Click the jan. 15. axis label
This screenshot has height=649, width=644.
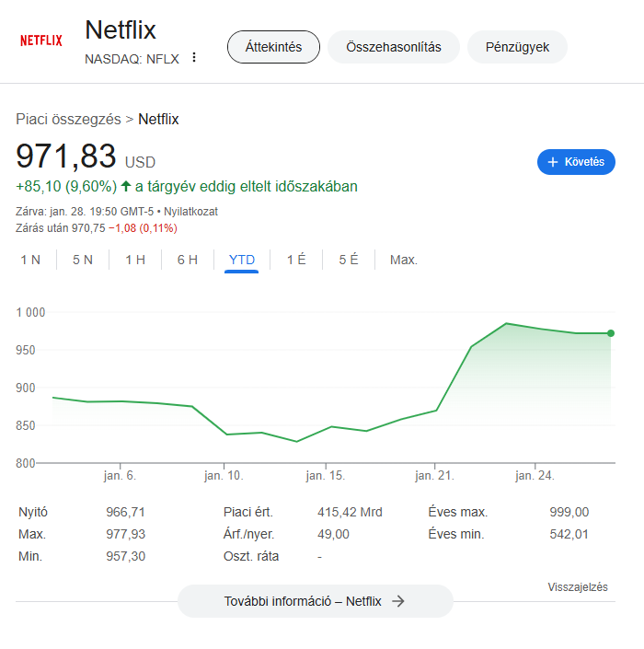click(x=326, y=476)
